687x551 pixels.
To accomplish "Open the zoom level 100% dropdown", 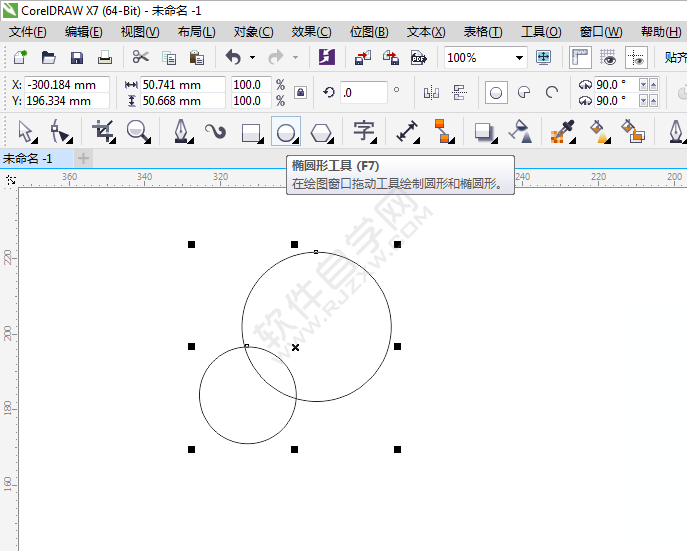I will (x=519, y=58).
